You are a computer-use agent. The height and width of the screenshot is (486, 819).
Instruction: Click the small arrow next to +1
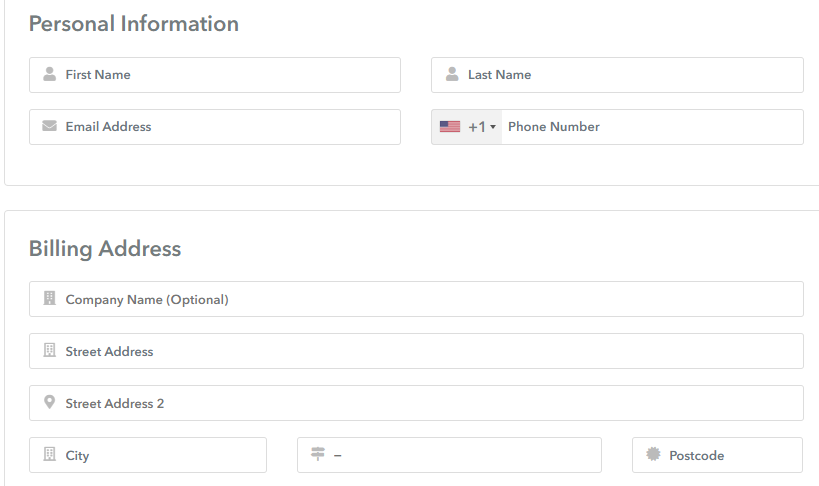click(493, 127)
